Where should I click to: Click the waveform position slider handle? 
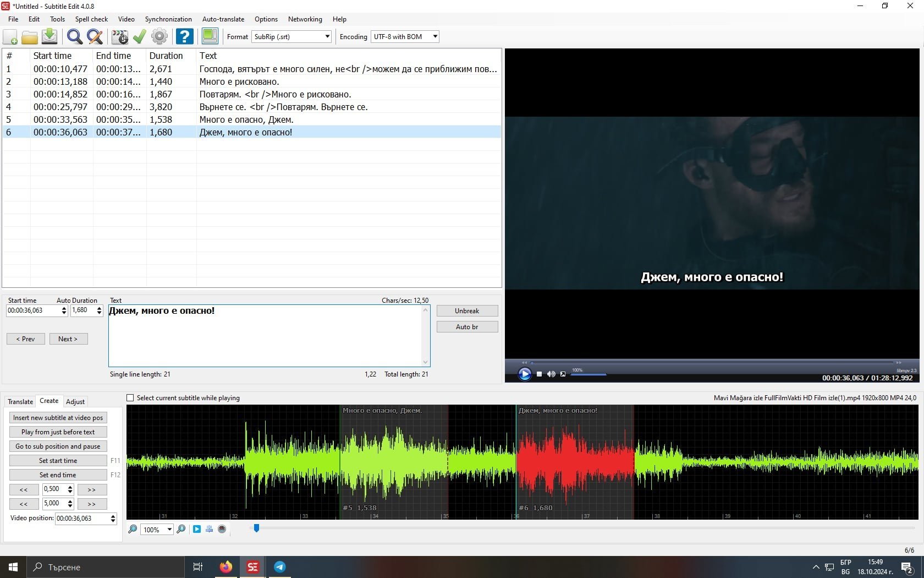point(256,528)
